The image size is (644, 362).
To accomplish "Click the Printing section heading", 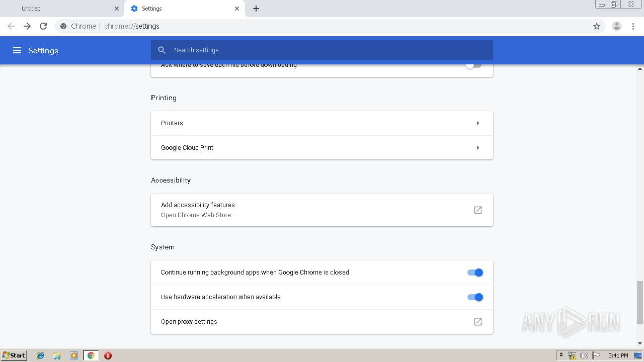I will click(x=164, y=98).
